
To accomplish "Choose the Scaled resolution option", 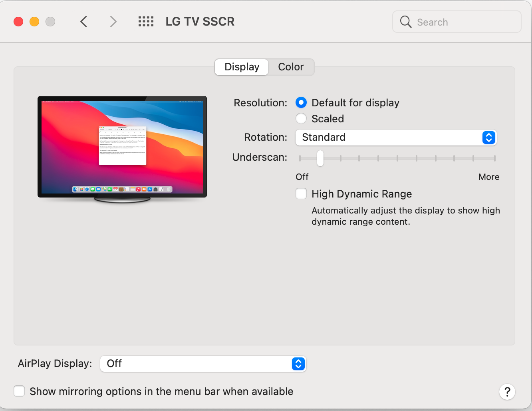I will 301,119.
